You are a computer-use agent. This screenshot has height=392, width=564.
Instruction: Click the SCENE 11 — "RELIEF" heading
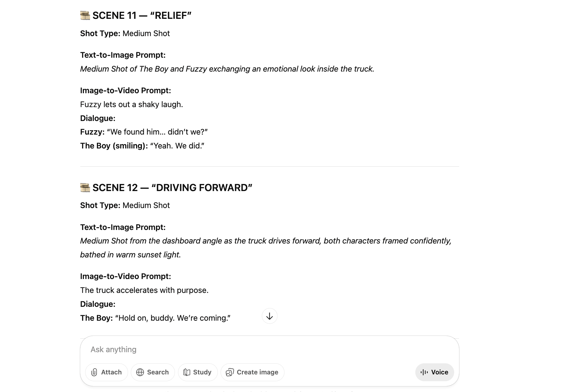pyautogui.click(x=142, y=15)
